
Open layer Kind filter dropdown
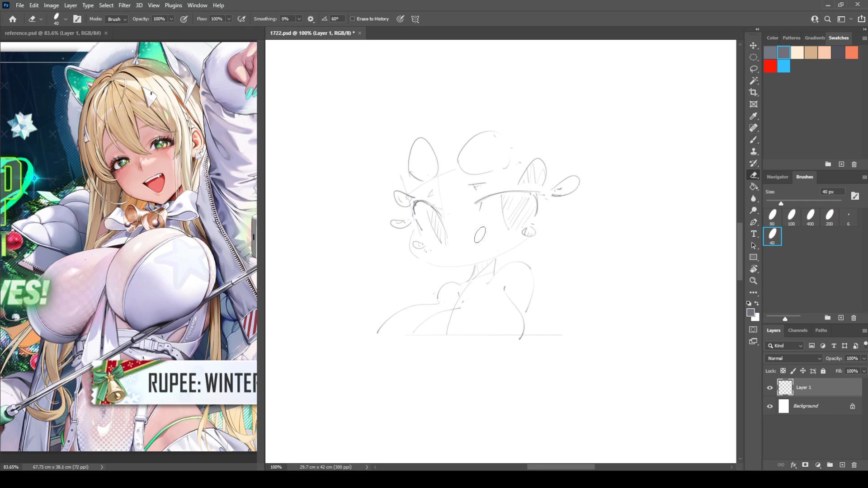click(785, 346)
